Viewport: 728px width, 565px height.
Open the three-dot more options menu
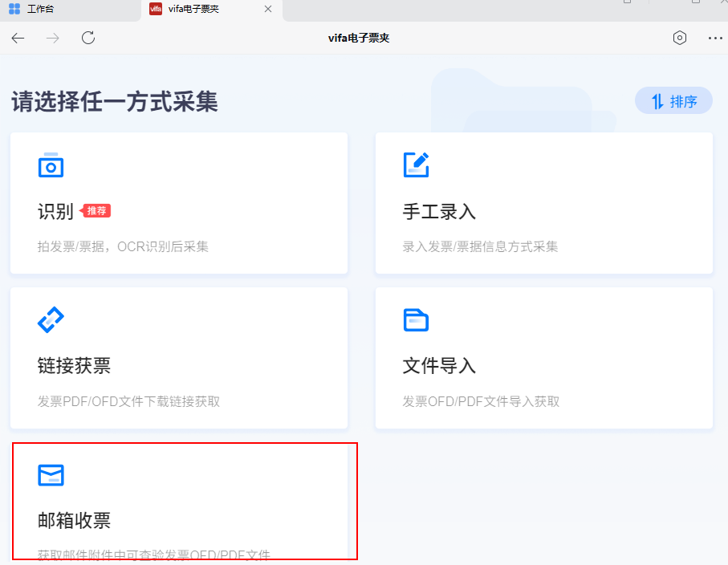[714, 38]
